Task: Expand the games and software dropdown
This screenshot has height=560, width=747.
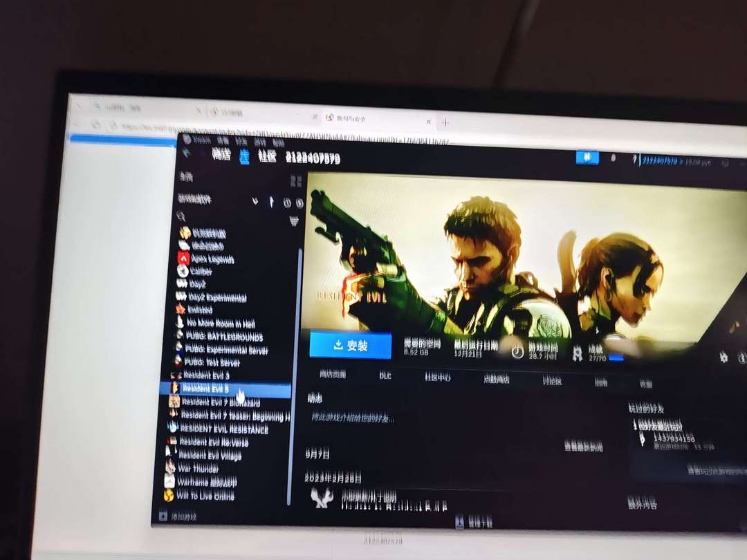Action: [x=255, y=201]
